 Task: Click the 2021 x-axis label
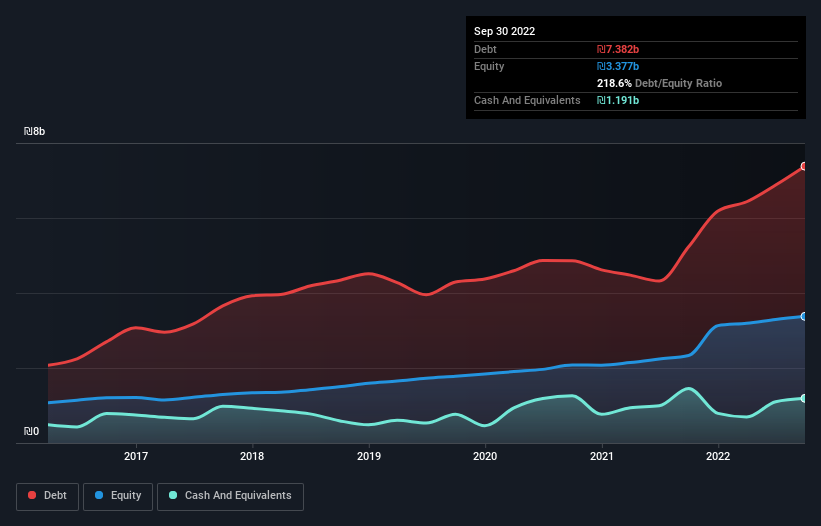point(602,456)
